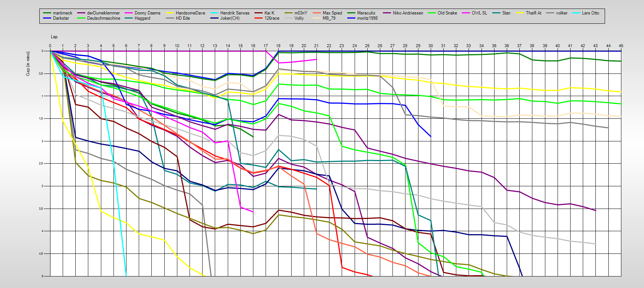Image resolution: width=644 pixels, height=288 pixels.
Task: Select the Darkstar legend label
Action: [61, 18]
